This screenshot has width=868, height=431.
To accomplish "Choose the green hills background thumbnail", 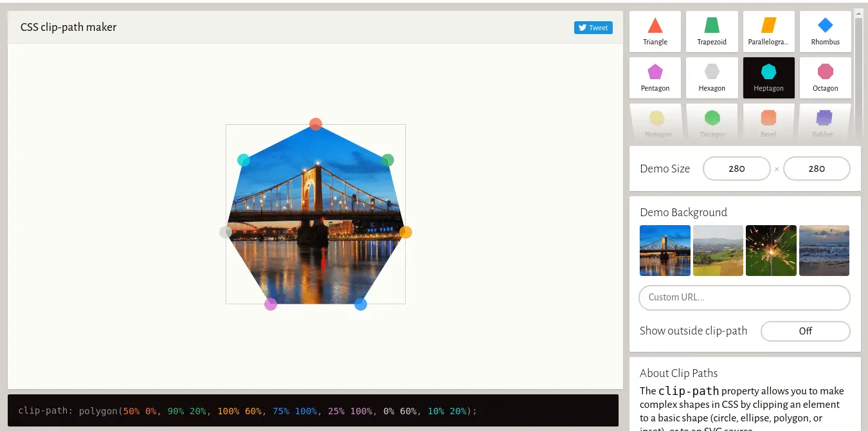I will click(718, 250).
